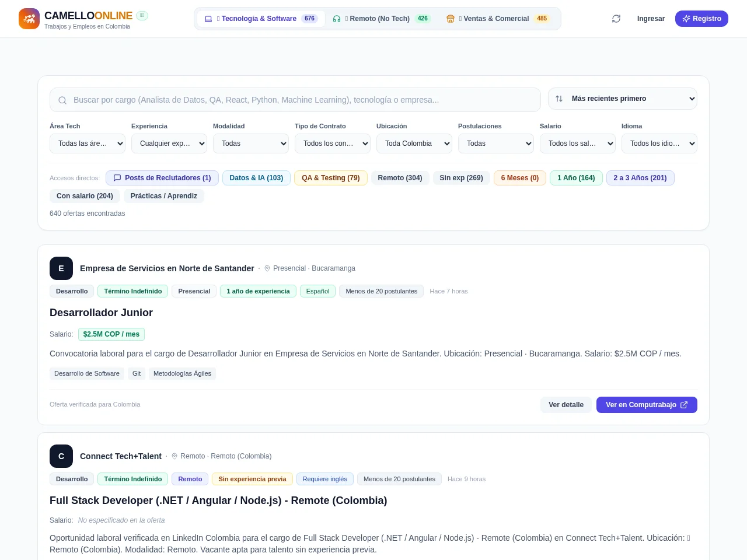Viewport: 747px width, 560px height.
Task: Switch to Remoto (No Tech) tab
Action: [x=381, y=19]
